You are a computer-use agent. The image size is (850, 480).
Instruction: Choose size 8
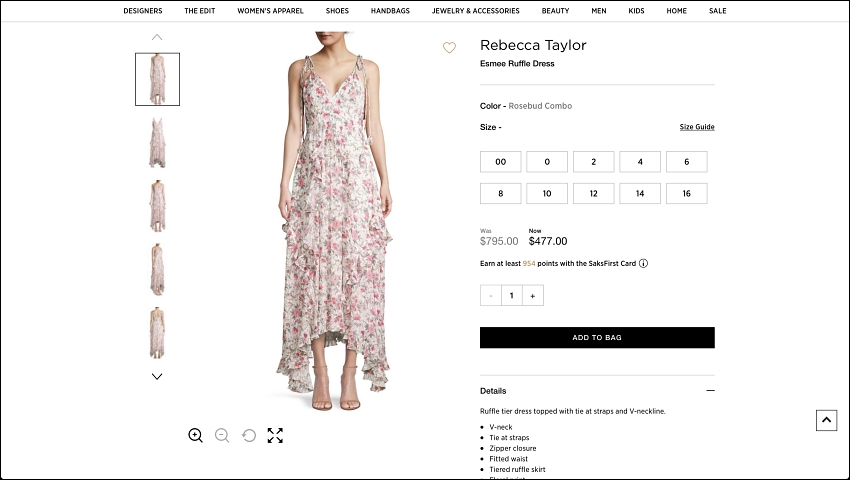pyautogui.click(x=501, y=194)
